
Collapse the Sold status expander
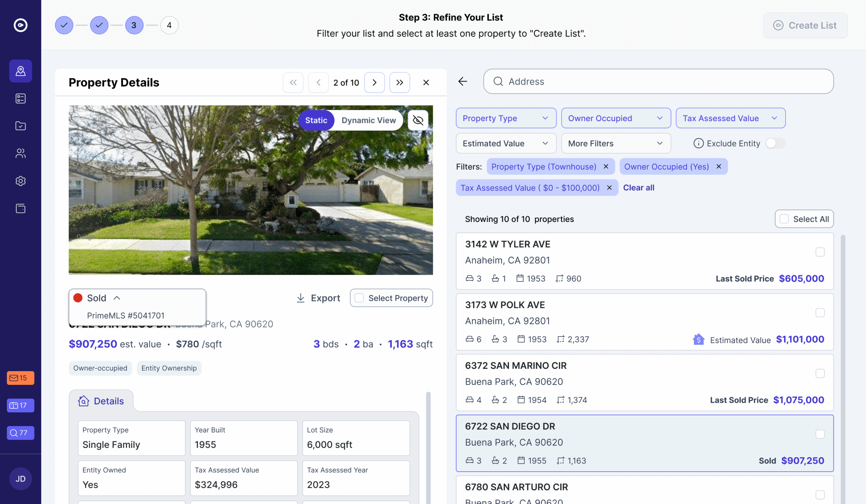[117, 298]
